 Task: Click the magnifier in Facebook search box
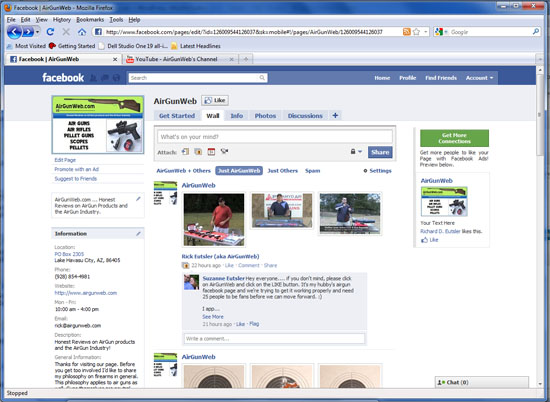262,78
